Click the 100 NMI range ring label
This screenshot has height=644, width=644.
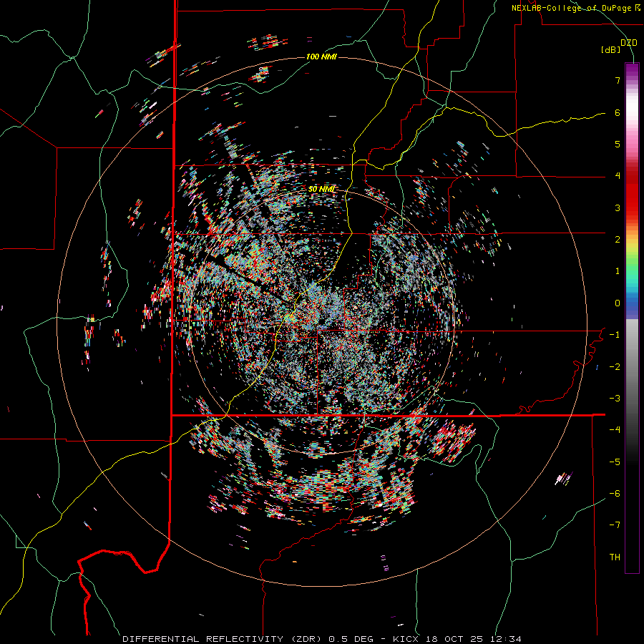[321, 57]
